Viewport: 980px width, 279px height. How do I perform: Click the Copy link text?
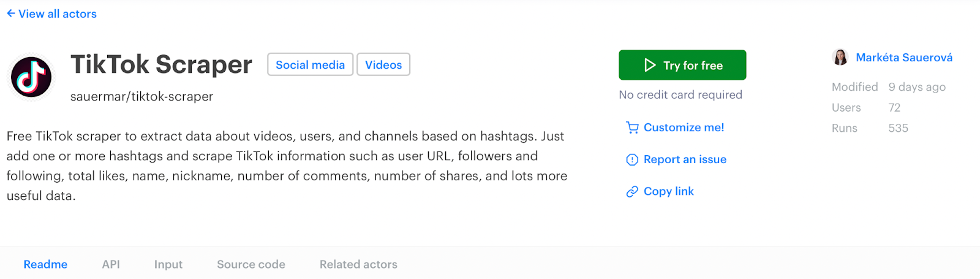tap(669, 191)
